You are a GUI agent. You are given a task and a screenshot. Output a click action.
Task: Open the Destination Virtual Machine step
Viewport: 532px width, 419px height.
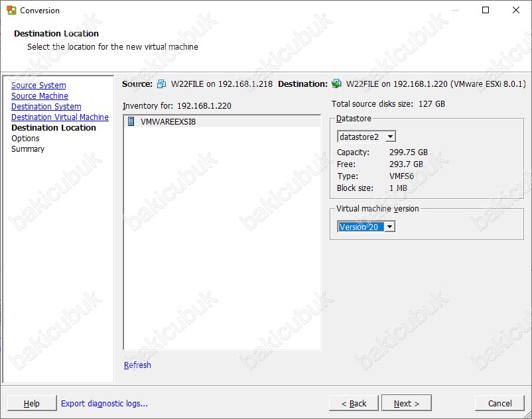coord(60,117)
